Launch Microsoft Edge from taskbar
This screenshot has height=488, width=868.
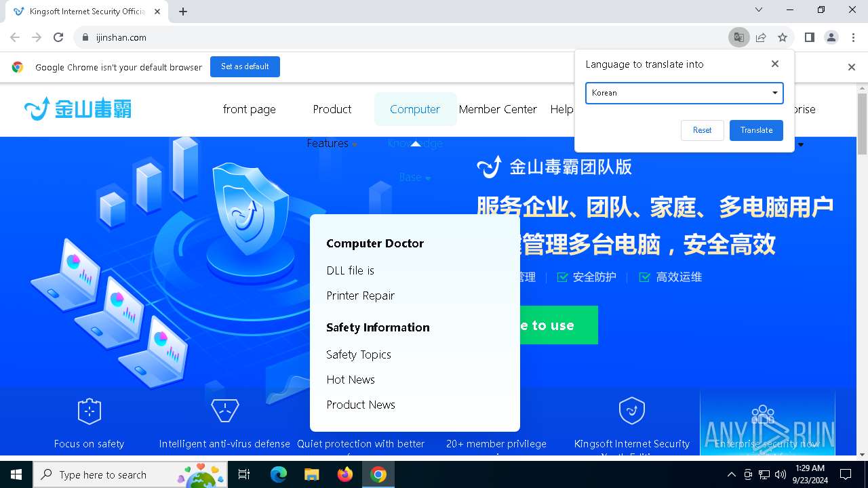pos(279,474)
